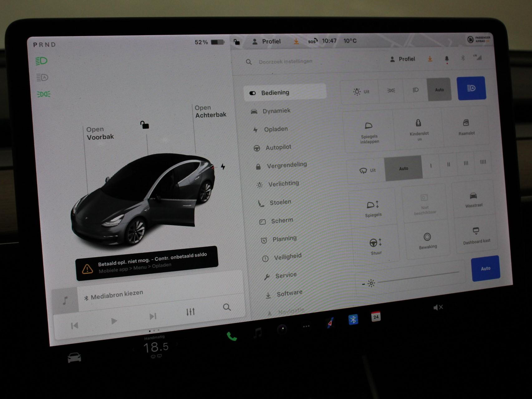Set wiper speed to II
532x399 pixels.
[x=448, y=164]
